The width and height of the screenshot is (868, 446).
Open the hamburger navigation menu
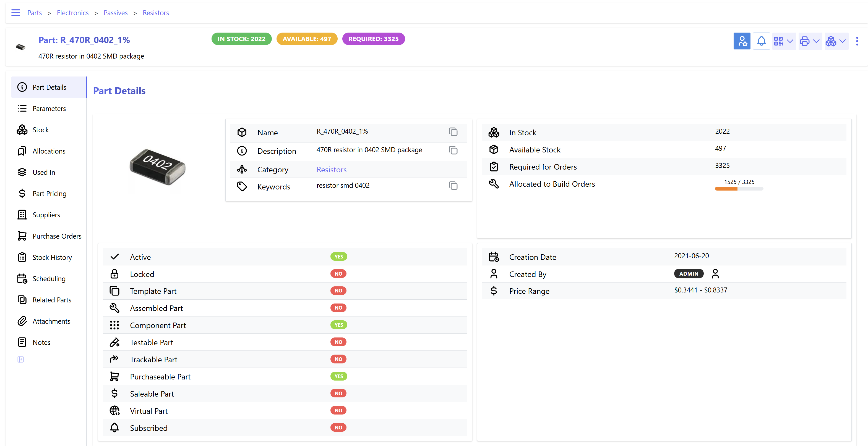(15, 13)
